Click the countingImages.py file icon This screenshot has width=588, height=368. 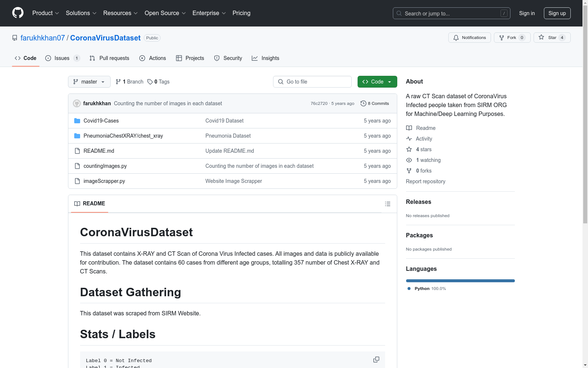(x=77, y=166)
